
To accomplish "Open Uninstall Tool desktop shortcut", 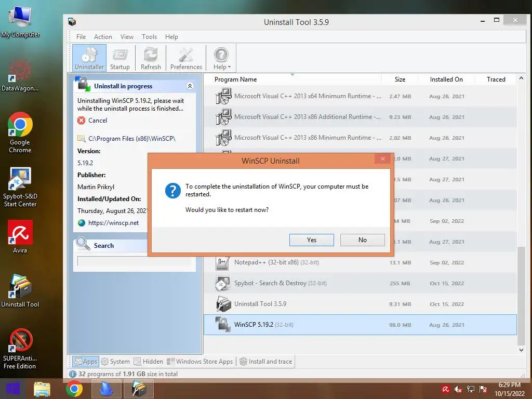I will point(20,291).
